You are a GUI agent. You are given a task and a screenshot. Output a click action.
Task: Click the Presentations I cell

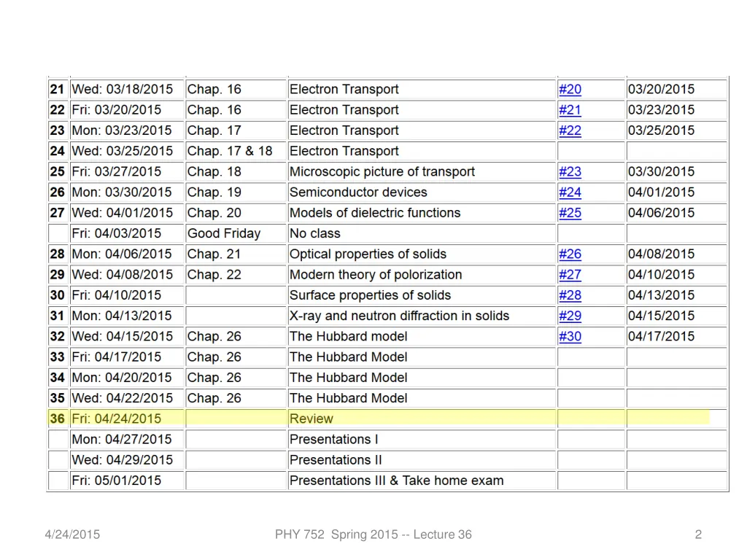(334, 439)
